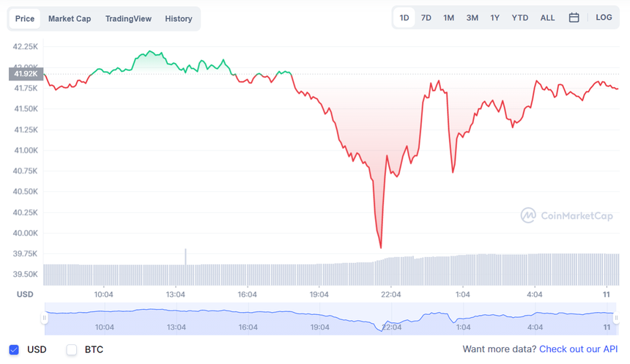The height and width of the screenshot is (364, 630).
Task: Show the 1M time range
Action: pos(449,18)
